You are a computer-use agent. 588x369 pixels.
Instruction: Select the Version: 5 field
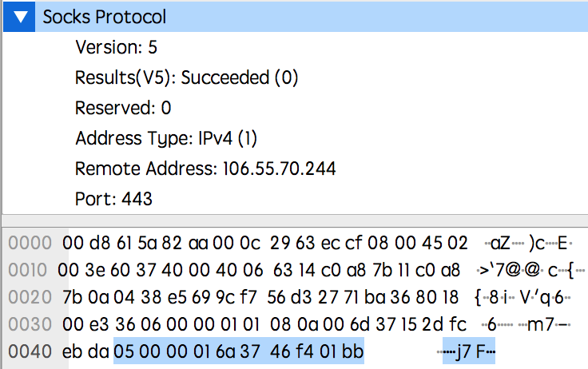(x=116, y=47)
